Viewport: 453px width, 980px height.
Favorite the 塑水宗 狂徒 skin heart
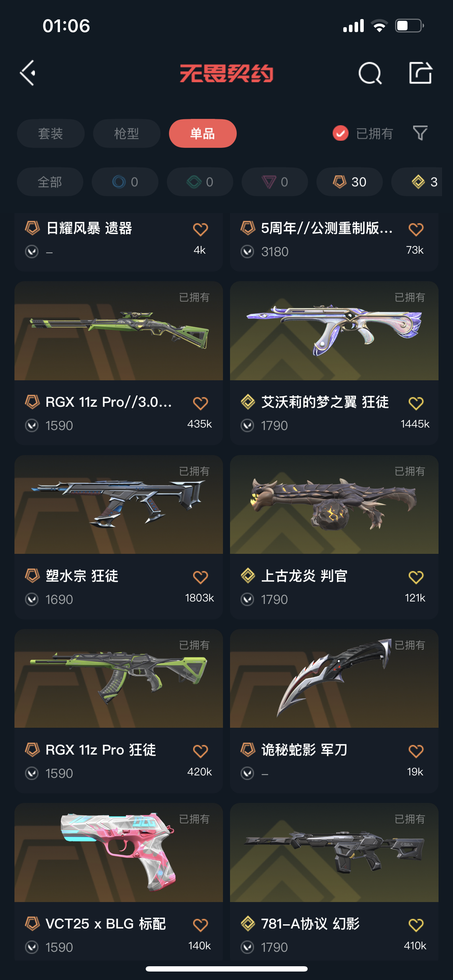[200, 577]
